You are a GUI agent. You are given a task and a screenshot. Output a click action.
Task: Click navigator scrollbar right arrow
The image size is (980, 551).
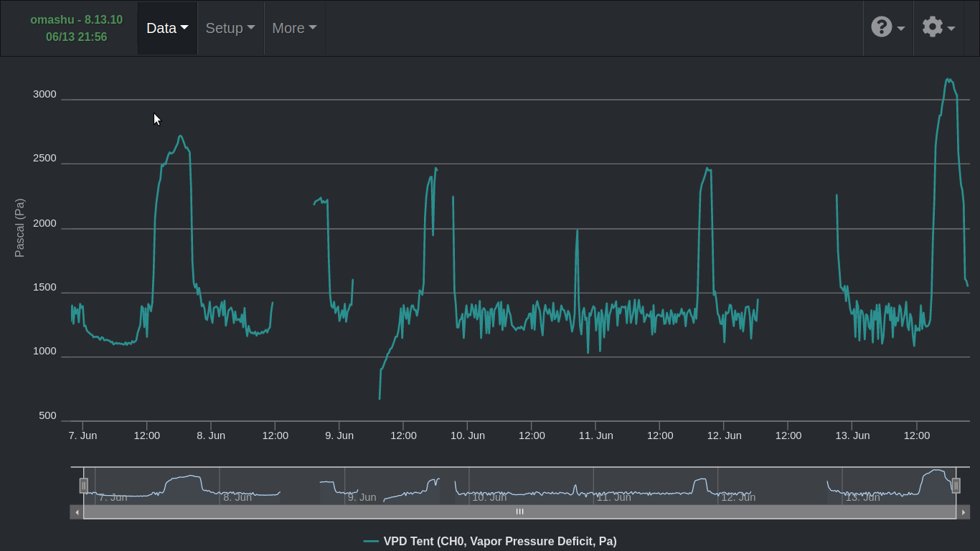[963, 512]
